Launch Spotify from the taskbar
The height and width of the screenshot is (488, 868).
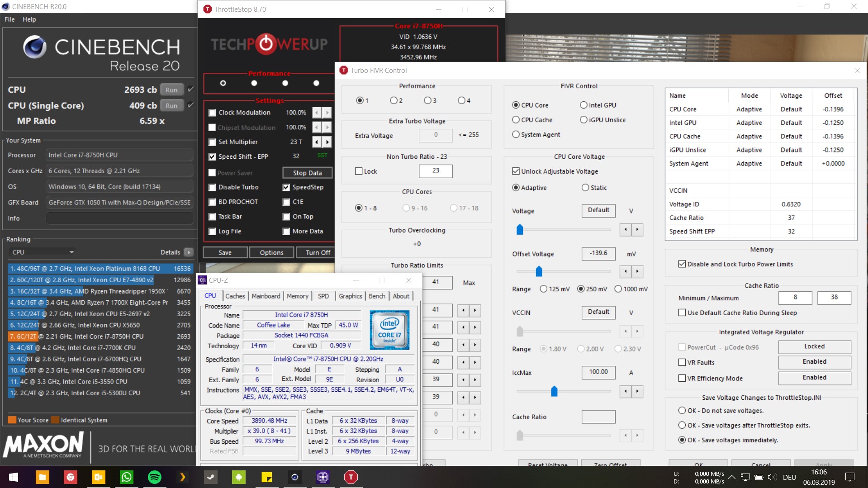tap(154, 477)
